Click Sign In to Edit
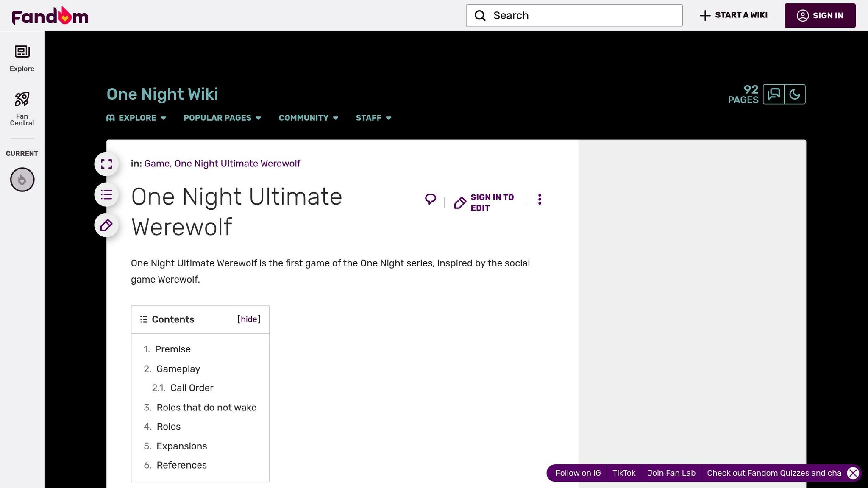 tap(484, 202)
